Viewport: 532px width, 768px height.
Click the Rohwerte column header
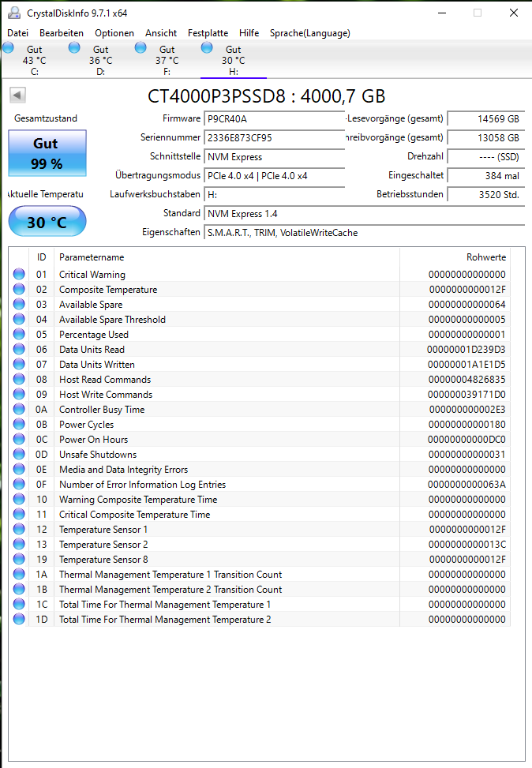coord(486,257)
